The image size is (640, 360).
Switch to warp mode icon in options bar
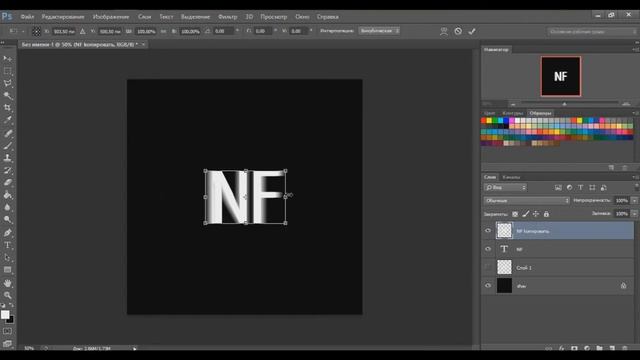444,31
